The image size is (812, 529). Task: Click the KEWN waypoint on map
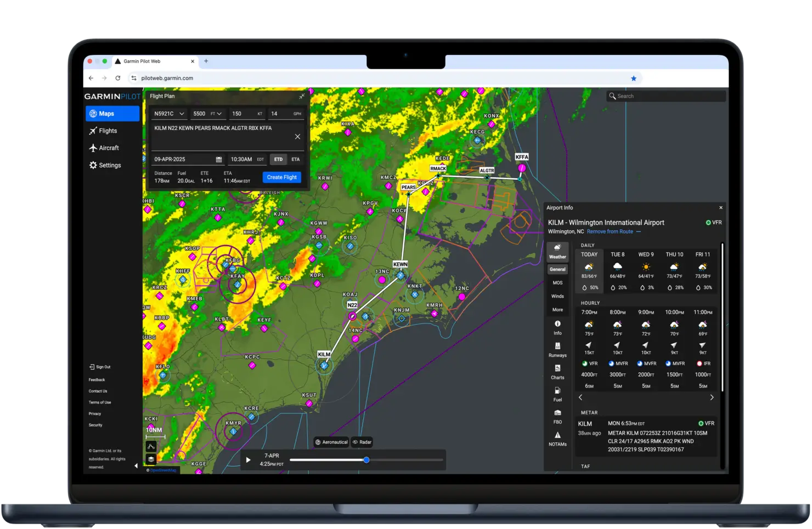click(401, 275)
